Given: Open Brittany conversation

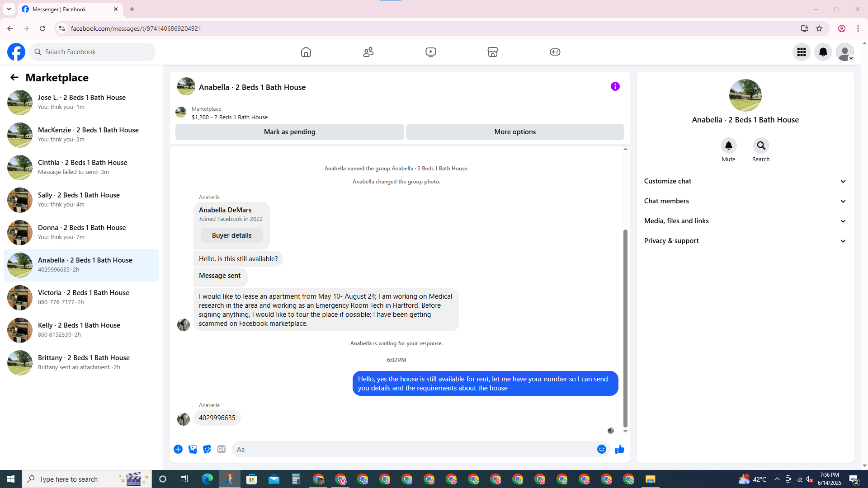Looking at the screenshot, I should pyautogui.click(x=81, y=362).
